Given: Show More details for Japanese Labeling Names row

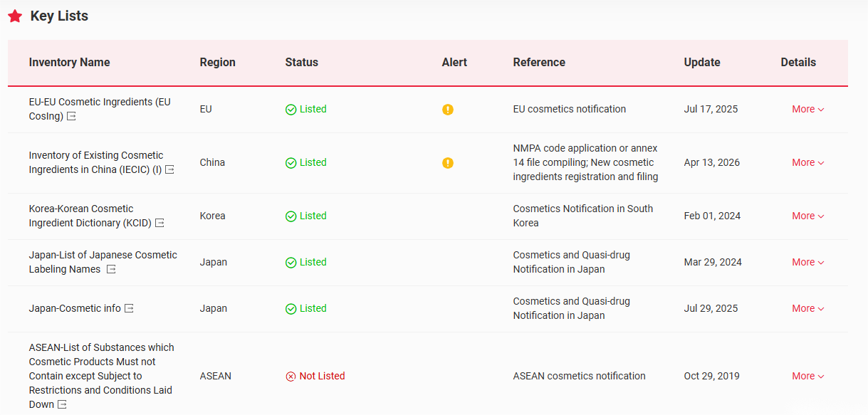Looking at the screenshot, I should click(807, 263).
